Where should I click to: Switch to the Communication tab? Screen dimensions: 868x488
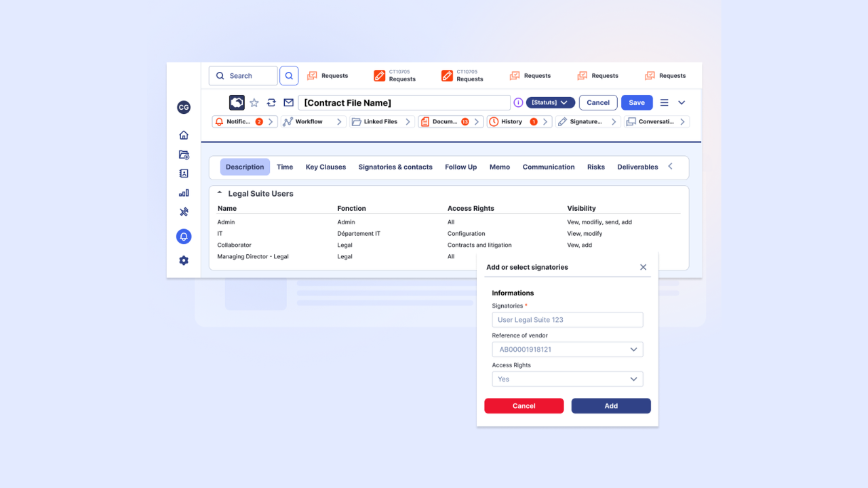549,167
